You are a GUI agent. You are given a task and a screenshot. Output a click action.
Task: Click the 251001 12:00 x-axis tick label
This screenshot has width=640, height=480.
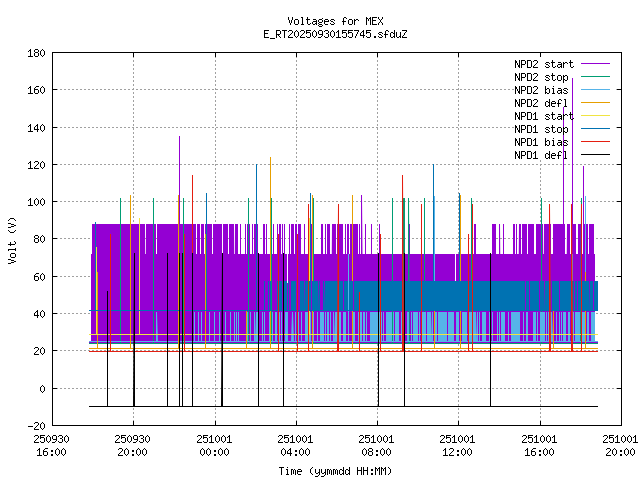pyautogui.click(x=458, y=445)
